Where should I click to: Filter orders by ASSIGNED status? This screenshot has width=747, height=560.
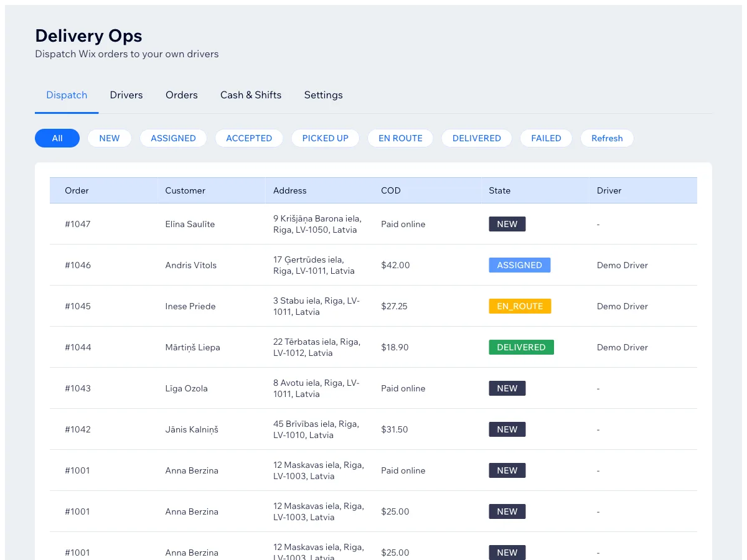click(x=173, y=138)
